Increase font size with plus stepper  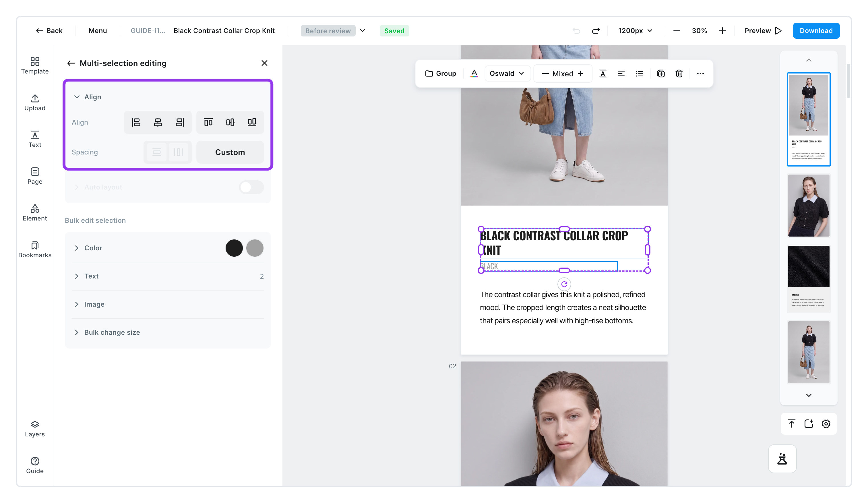[x=581, y=73]
